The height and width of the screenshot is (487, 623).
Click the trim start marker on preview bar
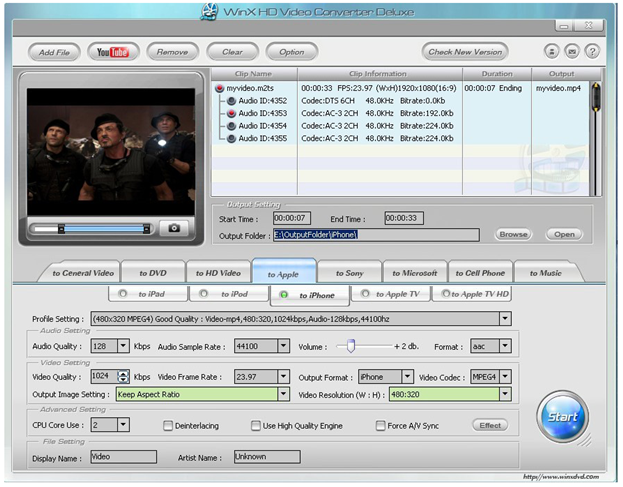61,229
